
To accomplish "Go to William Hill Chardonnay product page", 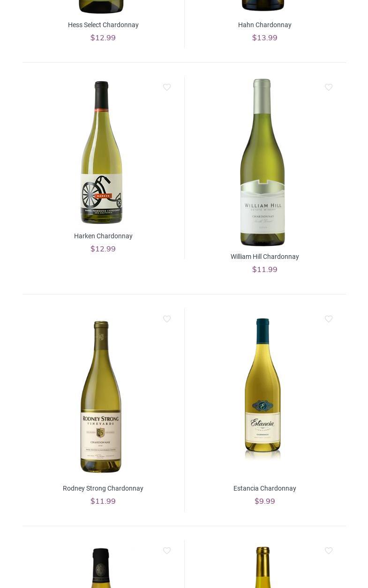I will point(265,257).
